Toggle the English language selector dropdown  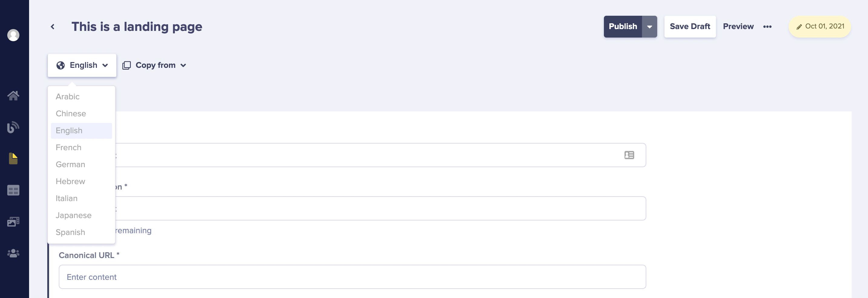[82, 65]
